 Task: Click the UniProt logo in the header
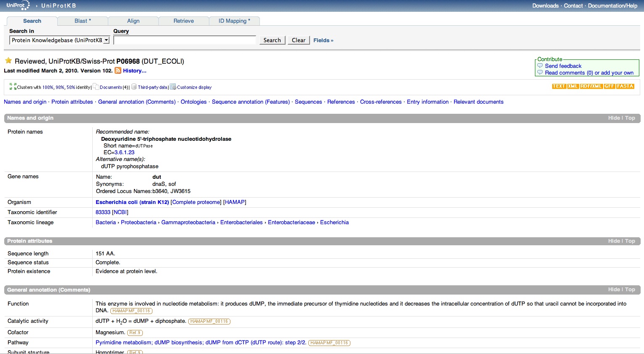click(x=18, y=5)
